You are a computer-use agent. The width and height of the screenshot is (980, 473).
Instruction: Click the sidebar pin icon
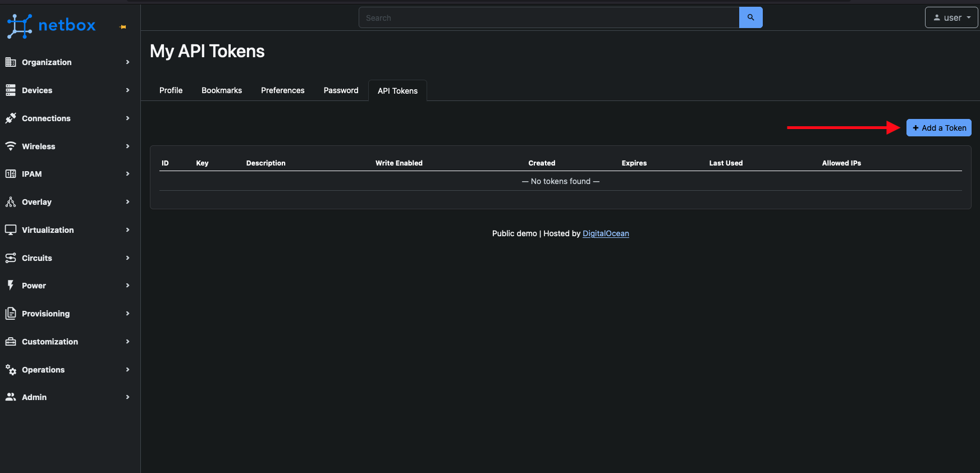(123, 27)
